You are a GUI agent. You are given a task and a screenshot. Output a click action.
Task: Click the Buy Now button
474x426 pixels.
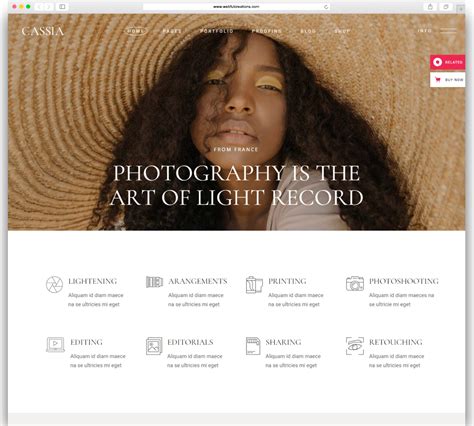(x=447, y=80)
